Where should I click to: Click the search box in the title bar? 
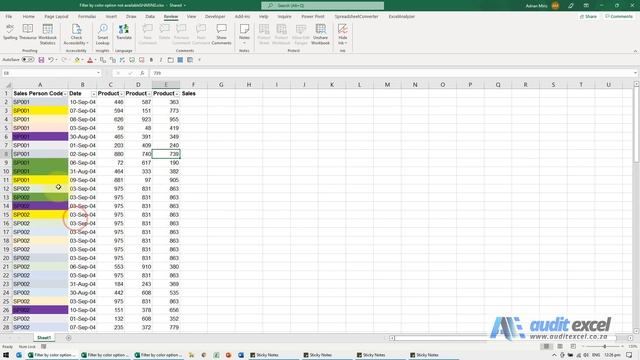point(322,5)
